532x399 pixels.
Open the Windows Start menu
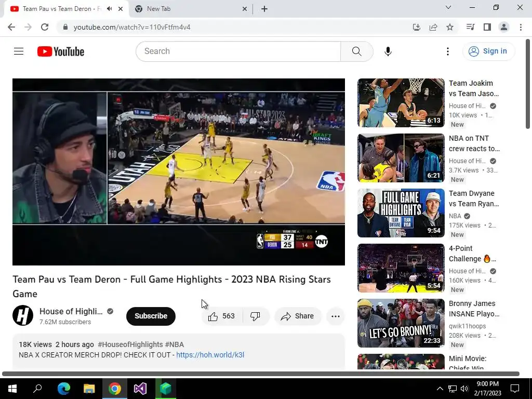coord(12,389)
